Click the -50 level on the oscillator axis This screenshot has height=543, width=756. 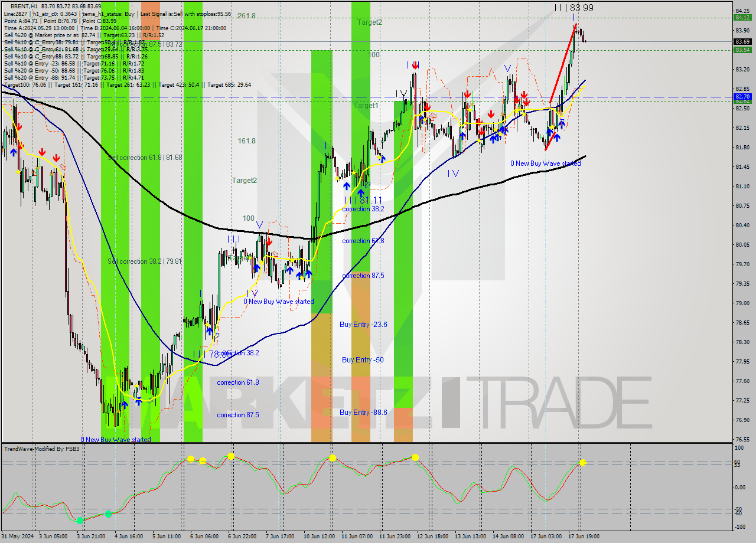click(739, 509)
